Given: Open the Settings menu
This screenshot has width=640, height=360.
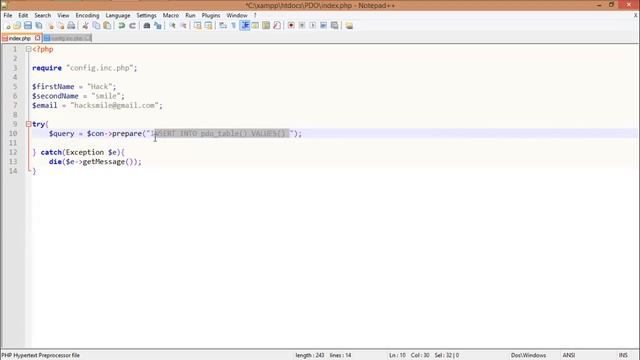Looking at the screenshot, I should pos(146,15).
